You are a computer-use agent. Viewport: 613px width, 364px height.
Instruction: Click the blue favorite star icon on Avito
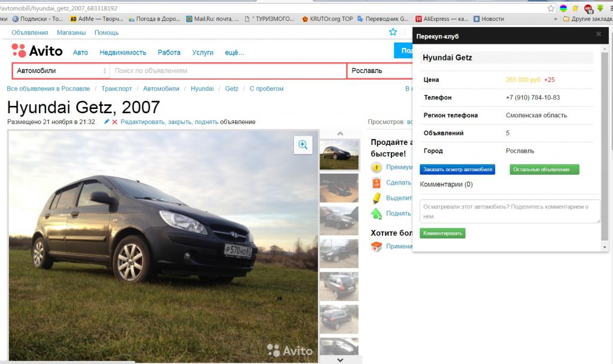[393, 32]
